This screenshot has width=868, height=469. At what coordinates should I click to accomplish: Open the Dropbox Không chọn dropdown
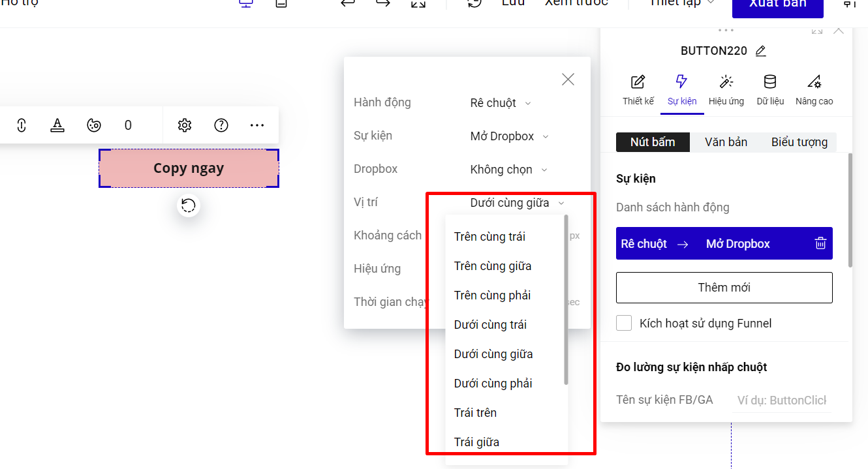point(508,170)
